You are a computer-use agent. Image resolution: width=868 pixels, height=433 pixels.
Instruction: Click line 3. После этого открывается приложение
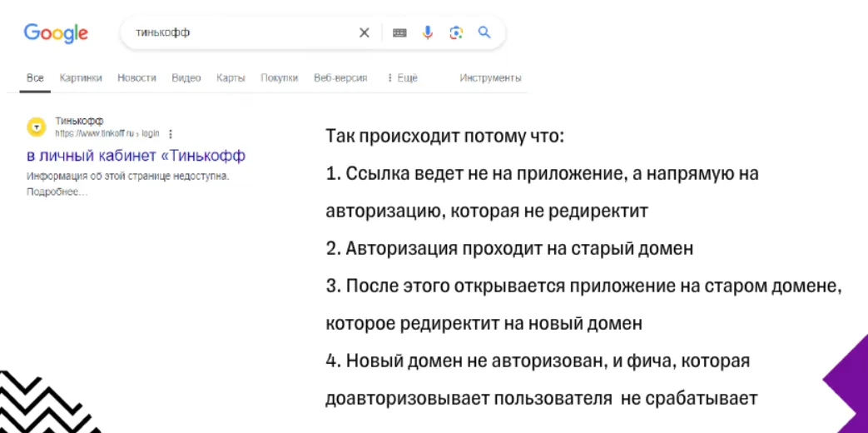click(584, 286)
